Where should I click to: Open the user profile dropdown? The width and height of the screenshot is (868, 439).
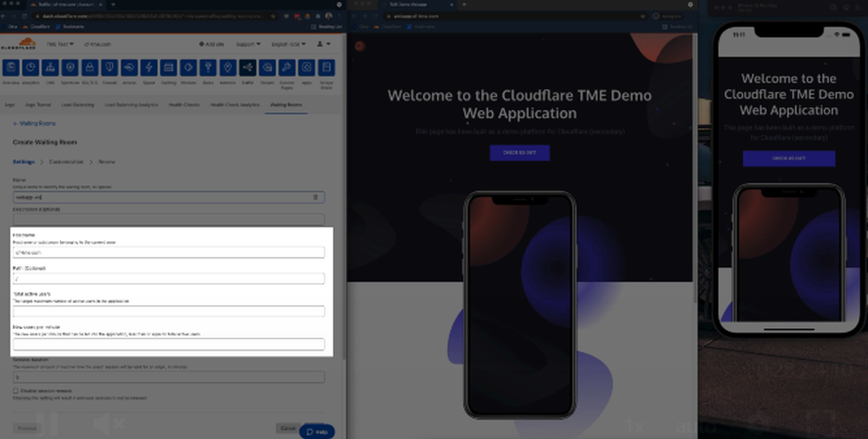pos(323,43)
